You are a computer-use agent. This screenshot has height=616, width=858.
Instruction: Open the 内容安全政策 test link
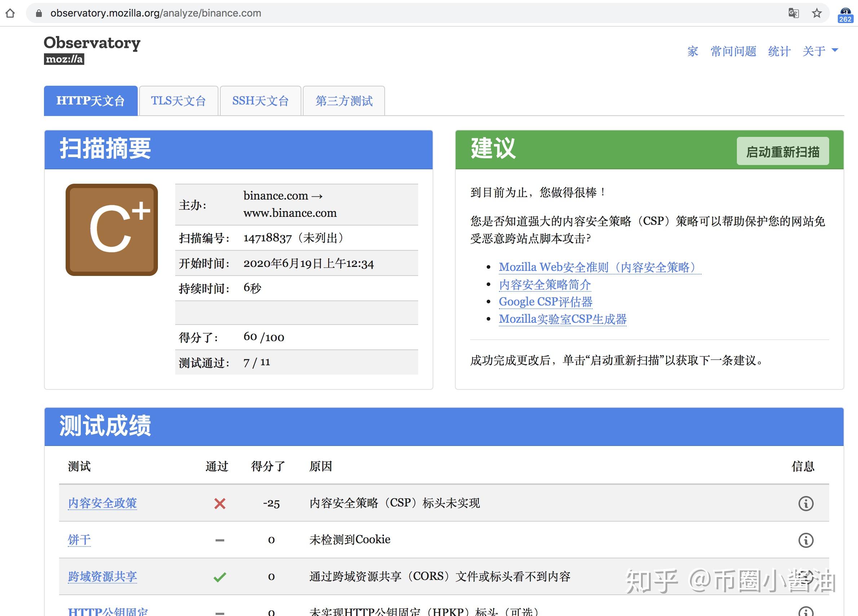click(x=102, y=503)
